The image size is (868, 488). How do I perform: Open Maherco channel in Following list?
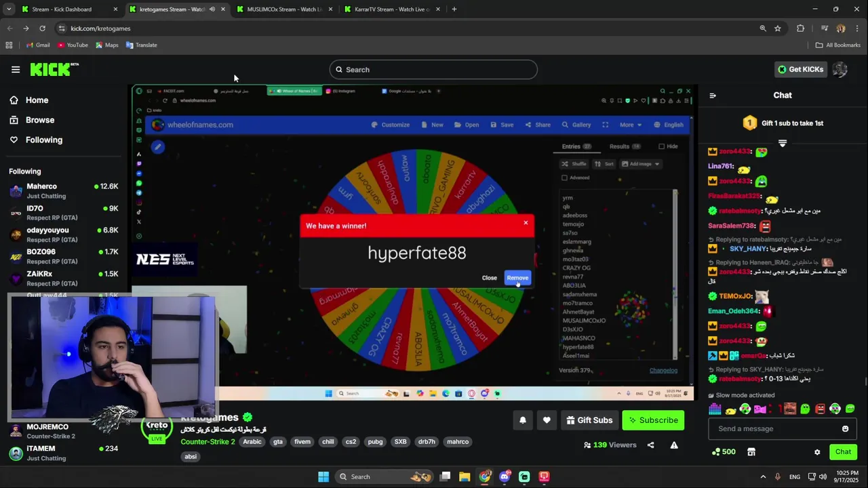coord(64,191)
